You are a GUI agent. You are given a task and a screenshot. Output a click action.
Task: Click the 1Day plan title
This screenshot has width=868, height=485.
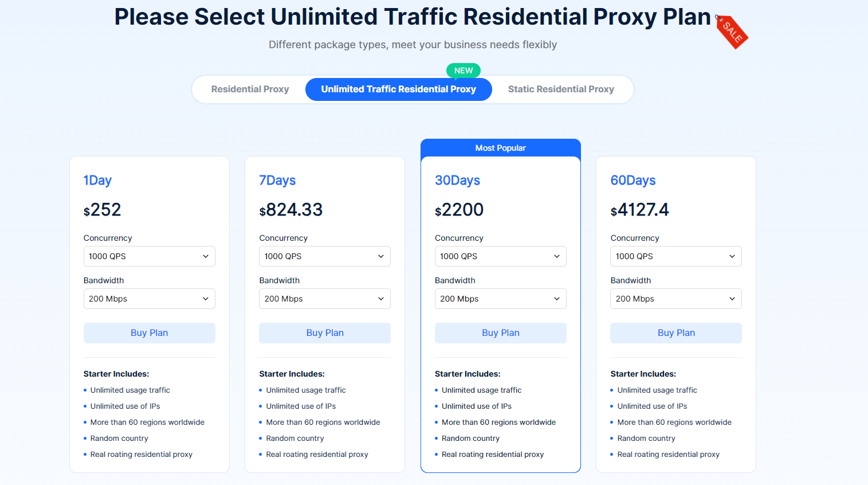[x=97, y=181]
